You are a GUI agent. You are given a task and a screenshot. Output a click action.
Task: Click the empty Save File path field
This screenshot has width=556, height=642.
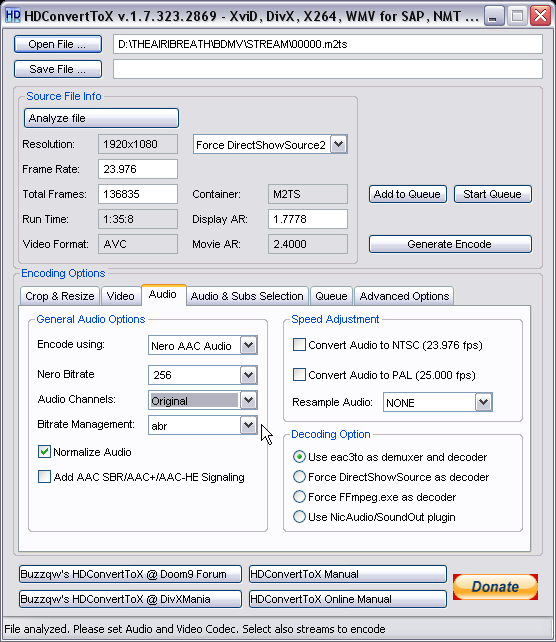[x=328, y=69]
